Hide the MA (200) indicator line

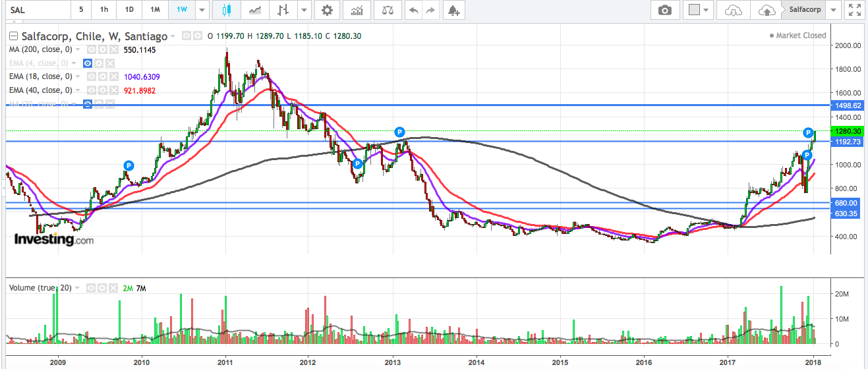92,49
